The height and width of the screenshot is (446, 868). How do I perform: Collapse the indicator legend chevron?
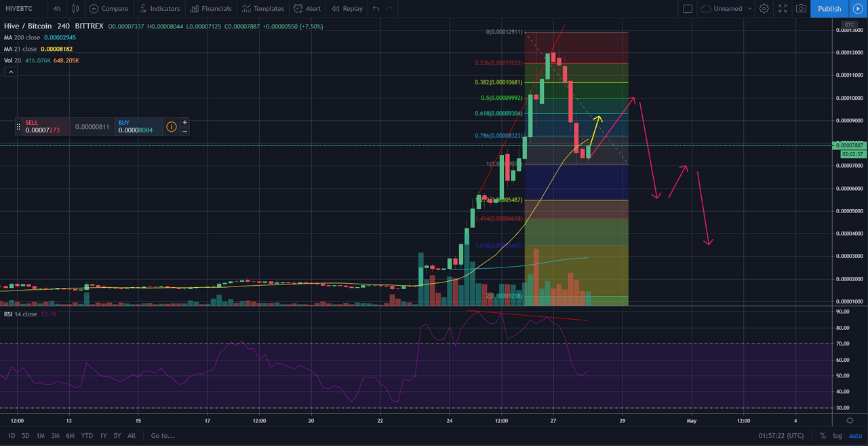click(10, 71)
